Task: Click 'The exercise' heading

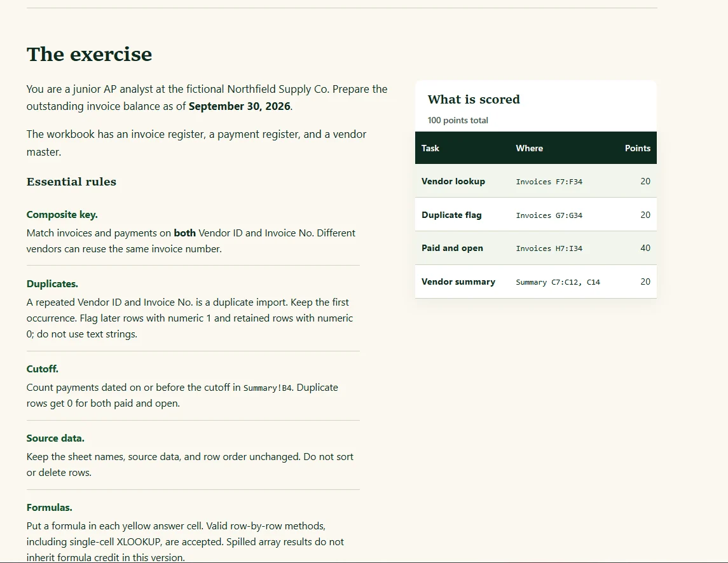Action: 89,54
